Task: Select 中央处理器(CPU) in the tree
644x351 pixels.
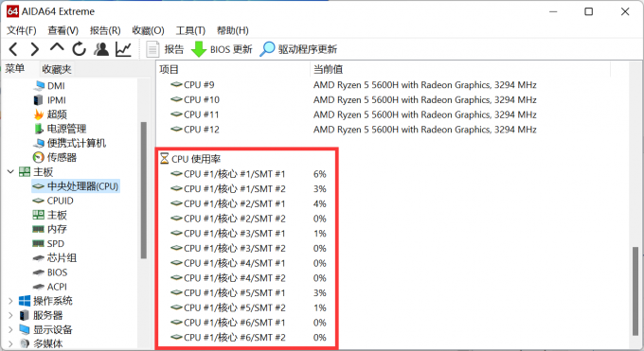Action: [x=76, y=186]
